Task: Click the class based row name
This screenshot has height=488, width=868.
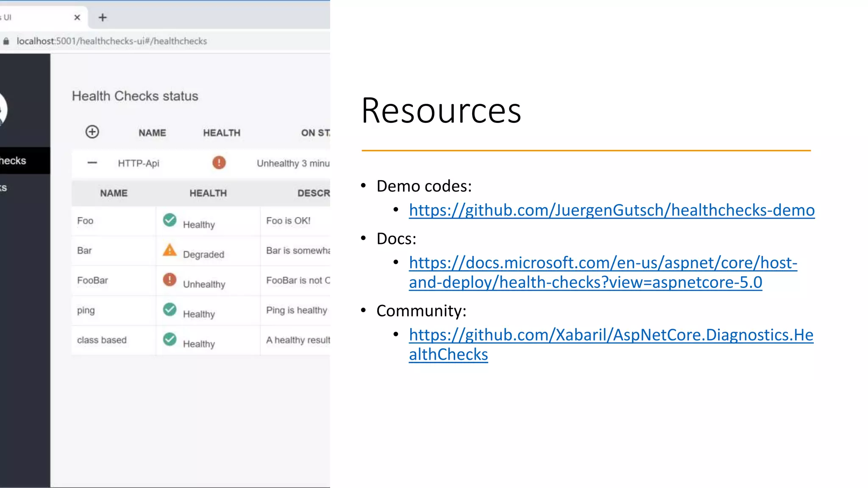Action: point(102,340)
